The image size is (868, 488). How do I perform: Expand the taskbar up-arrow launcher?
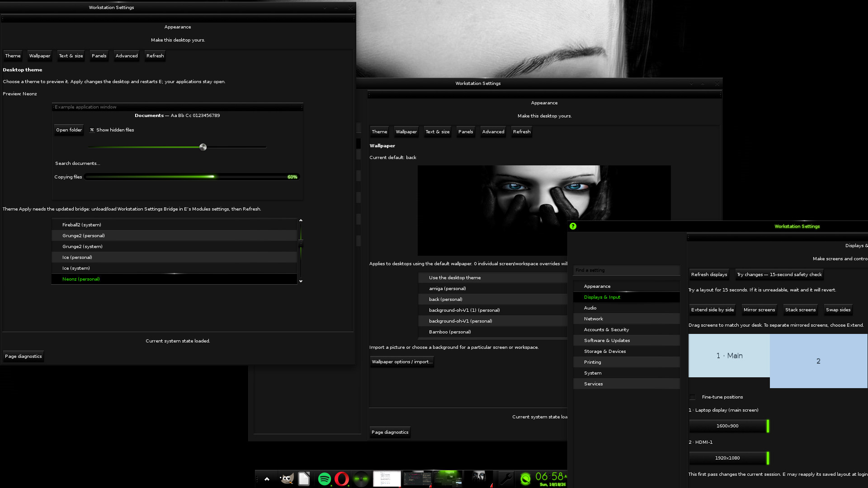click(x=267, y=479)
